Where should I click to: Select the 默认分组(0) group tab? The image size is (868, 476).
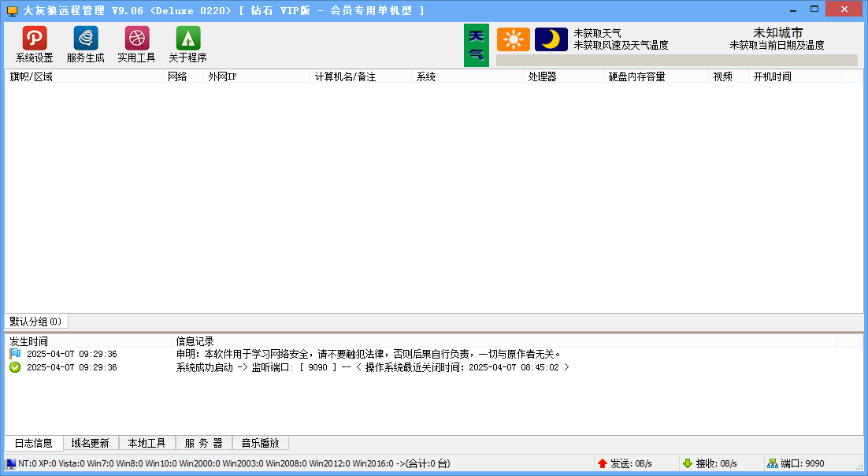tap(35, 322)
